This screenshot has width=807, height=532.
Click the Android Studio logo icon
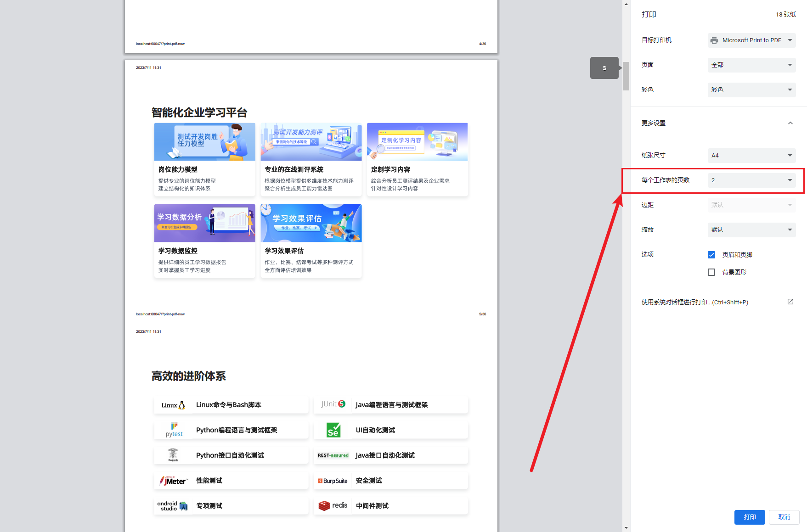[x=173, y=506]
